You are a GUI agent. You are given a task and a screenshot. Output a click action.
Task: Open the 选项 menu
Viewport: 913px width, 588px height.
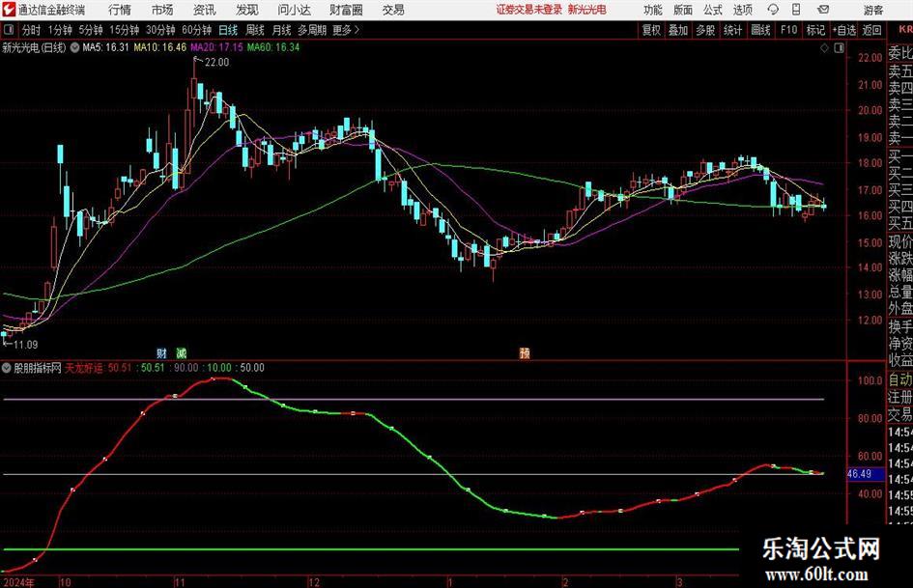742,10
